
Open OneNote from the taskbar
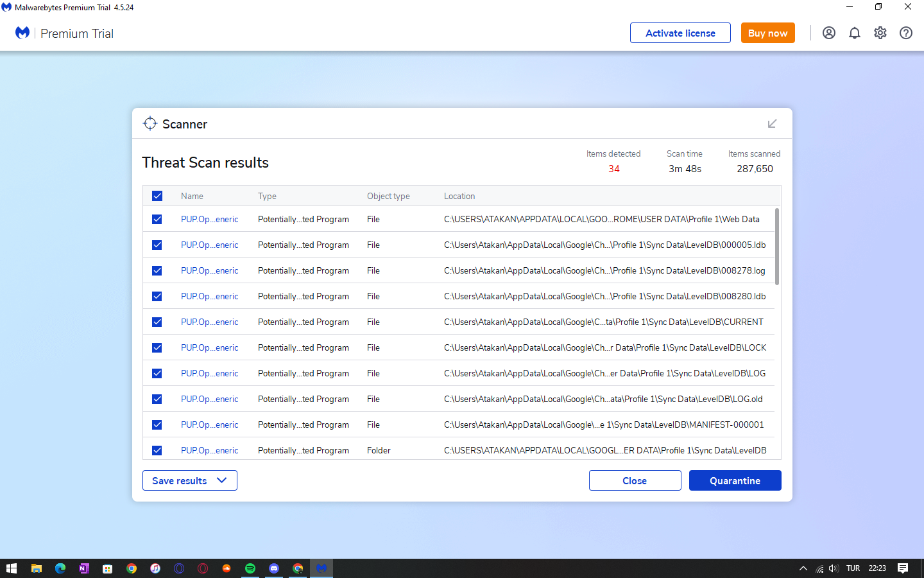pos(84,568)
